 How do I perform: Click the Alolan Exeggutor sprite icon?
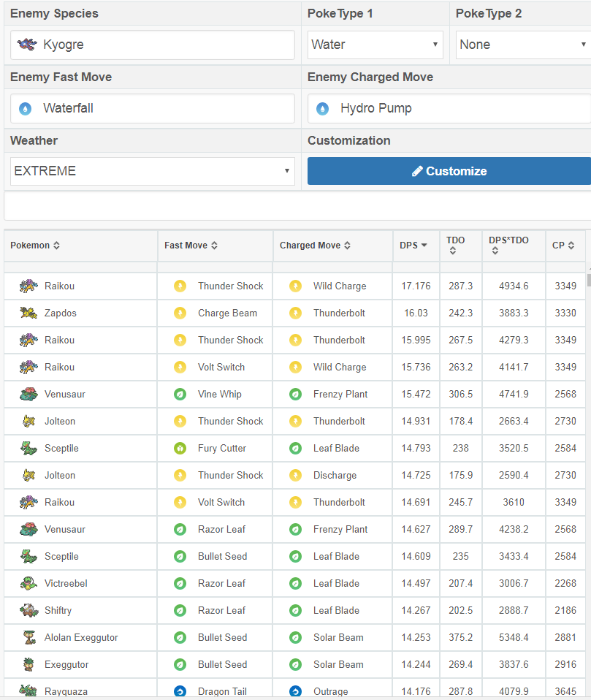point(29,637)
